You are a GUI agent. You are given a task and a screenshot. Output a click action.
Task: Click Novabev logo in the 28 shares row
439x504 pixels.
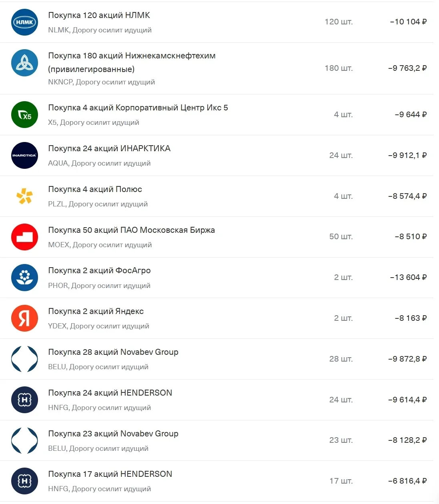pyautogui.click(x=24, y=359)
